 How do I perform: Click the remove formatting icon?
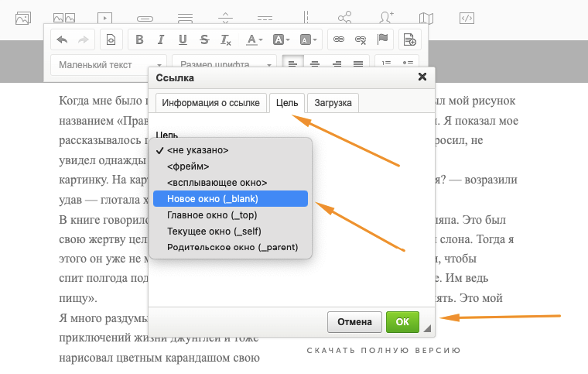226,39
